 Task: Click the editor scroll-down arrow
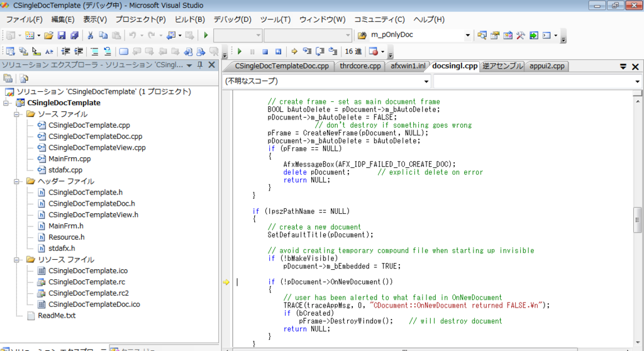pos(638,342)
